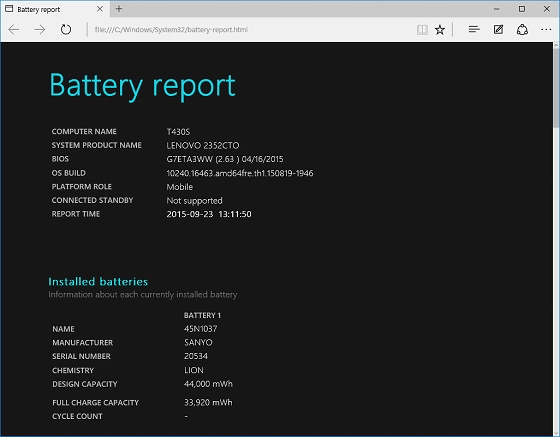The image size is (560, 437).
Task: Open a new tab with plus button
Action: 119,9
